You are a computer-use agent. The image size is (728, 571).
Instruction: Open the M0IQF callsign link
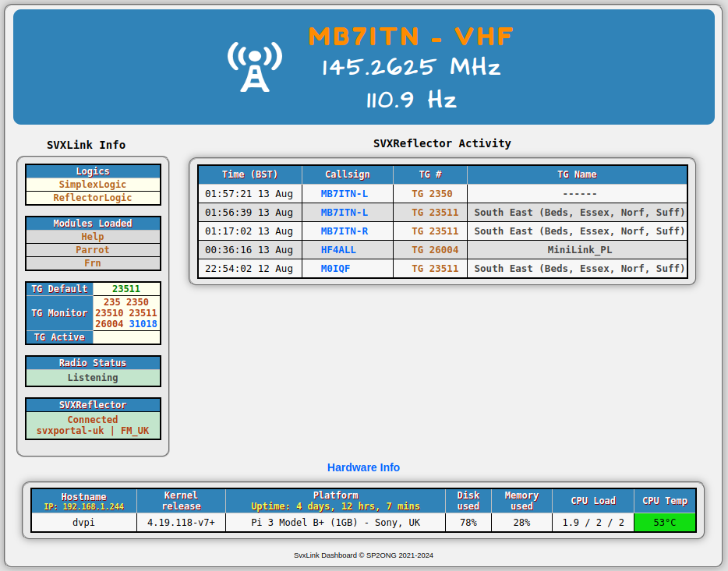[336, 269]
